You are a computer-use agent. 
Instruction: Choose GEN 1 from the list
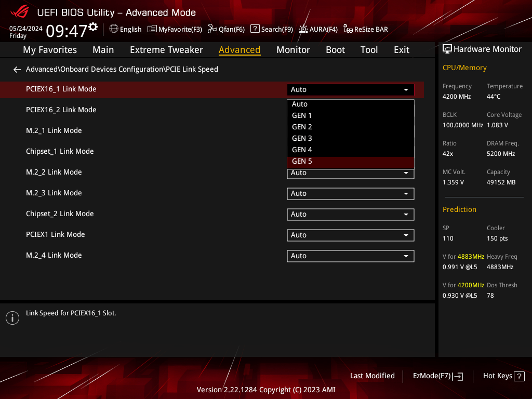(351, 116)
